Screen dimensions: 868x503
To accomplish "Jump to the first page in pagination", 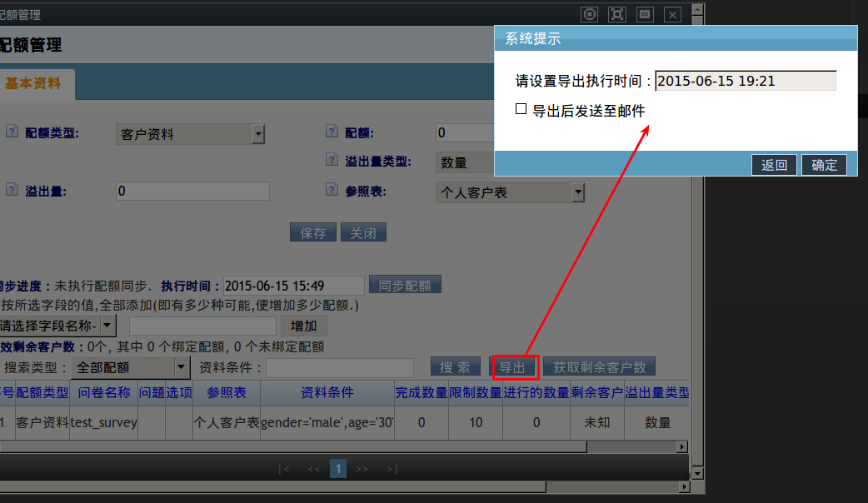I will tap(284, 469).
